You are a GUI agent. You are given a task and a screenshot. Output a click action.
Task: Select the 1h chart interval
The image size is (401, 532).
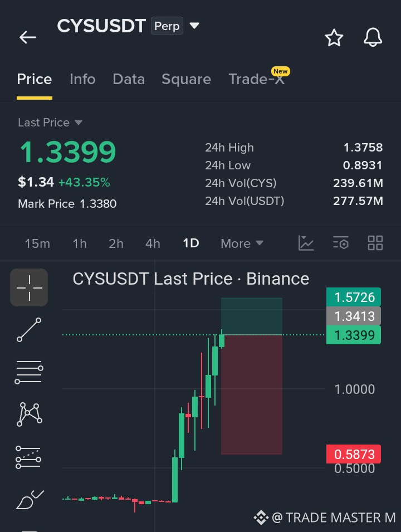(x=80, y=243)
